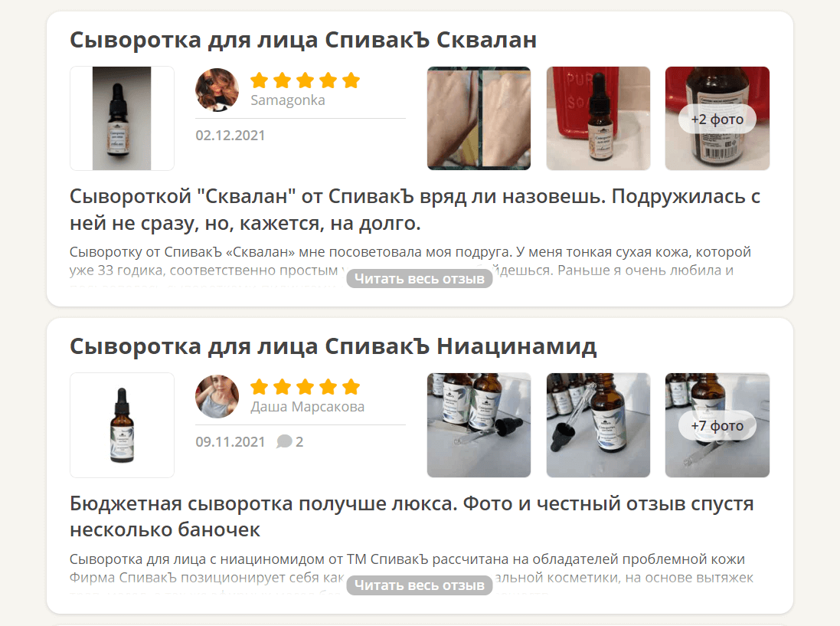Viewport: 840px width, 626px height.
Task: Click the Даша Марсакова username link
Action: [308, 407]
